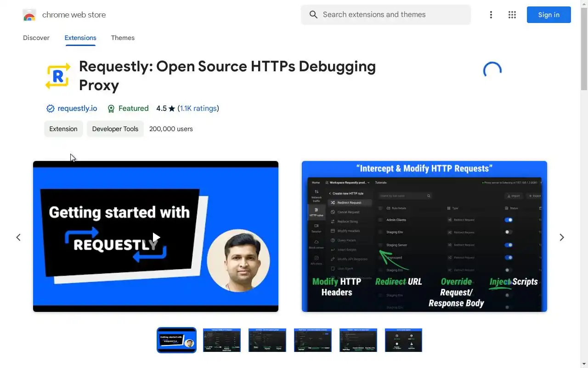The height and width of the screenshot is (368, 588).
Task: Click the Developer Tools category chip
Action: (x=115, y=129)
